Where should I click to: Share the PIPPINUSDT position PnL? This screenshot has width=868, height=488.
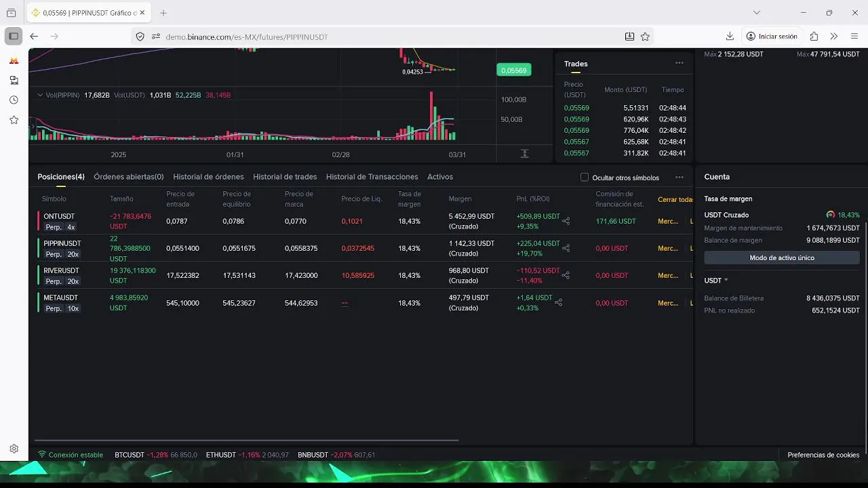click(566, 248)
